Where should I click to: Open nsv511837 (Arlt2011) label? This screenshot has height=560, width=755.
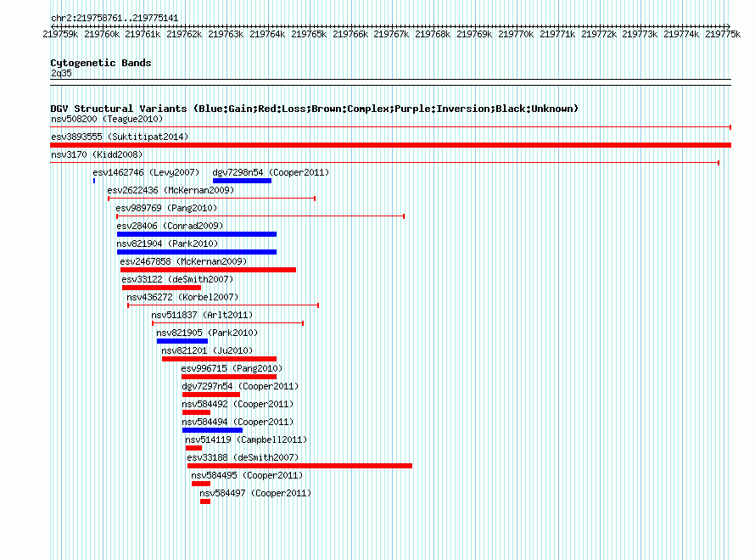[x=202, y=315]
